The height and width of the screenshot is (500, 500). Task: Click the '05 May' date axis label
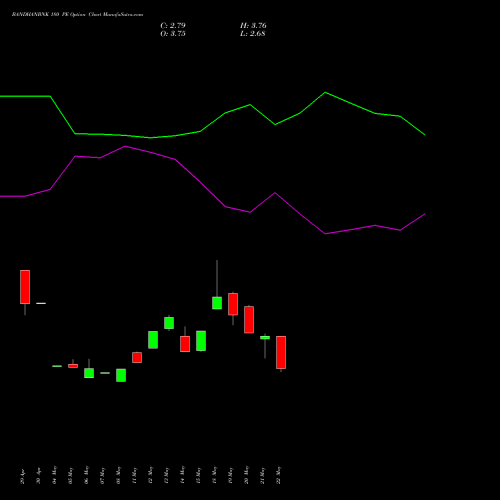tap(71, 475)
